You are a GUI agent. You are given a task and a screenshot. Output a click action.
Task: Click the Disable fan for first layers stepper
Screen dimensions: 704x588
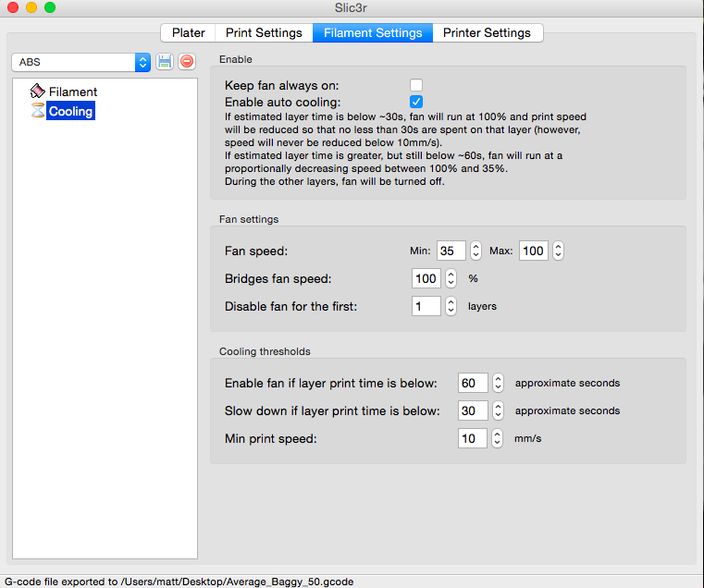coord(451,306)
